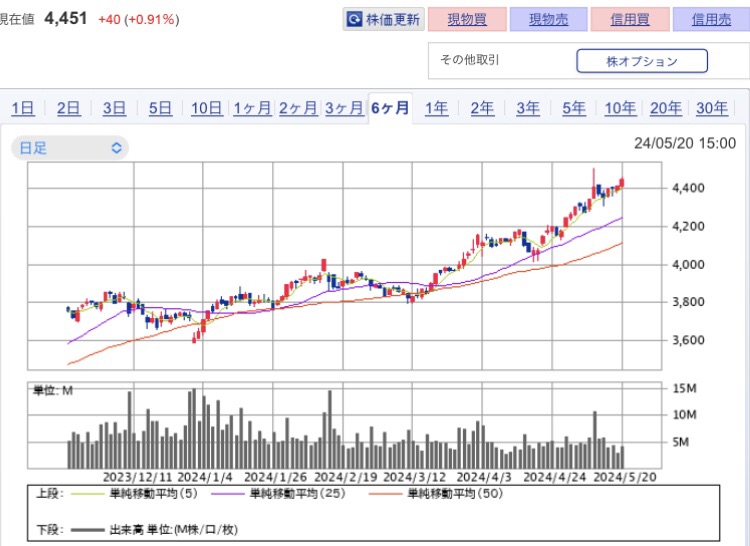Switch chart period to 20年
Viewport: 750px width, 546px height.
coord(666,108)
